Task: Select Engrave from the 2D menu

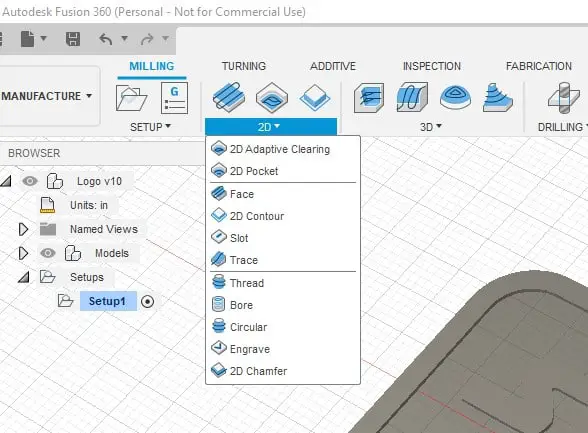Action: click(x=283, y=349)
